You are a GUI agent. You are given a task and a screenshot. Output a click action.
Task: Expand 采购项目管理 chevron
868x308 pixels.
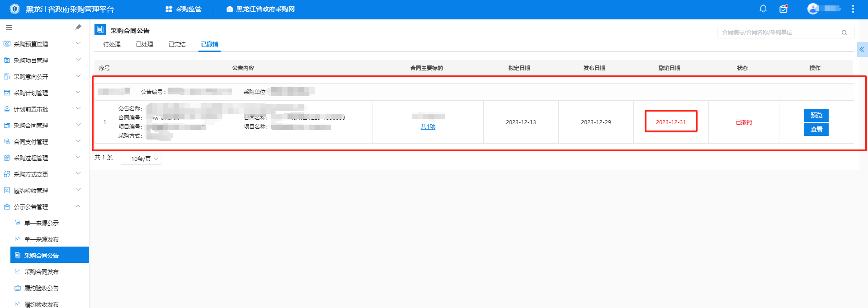point(78,60)
